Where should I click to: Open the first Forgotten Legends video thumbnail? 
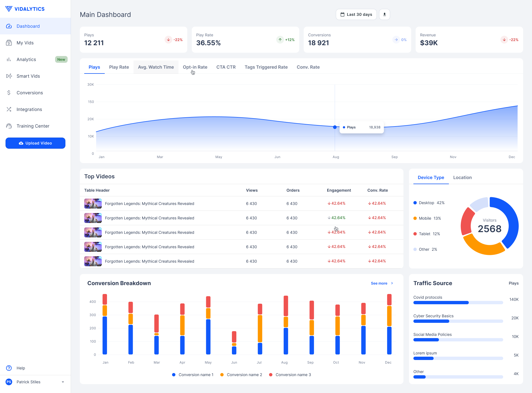click(93, 204)
